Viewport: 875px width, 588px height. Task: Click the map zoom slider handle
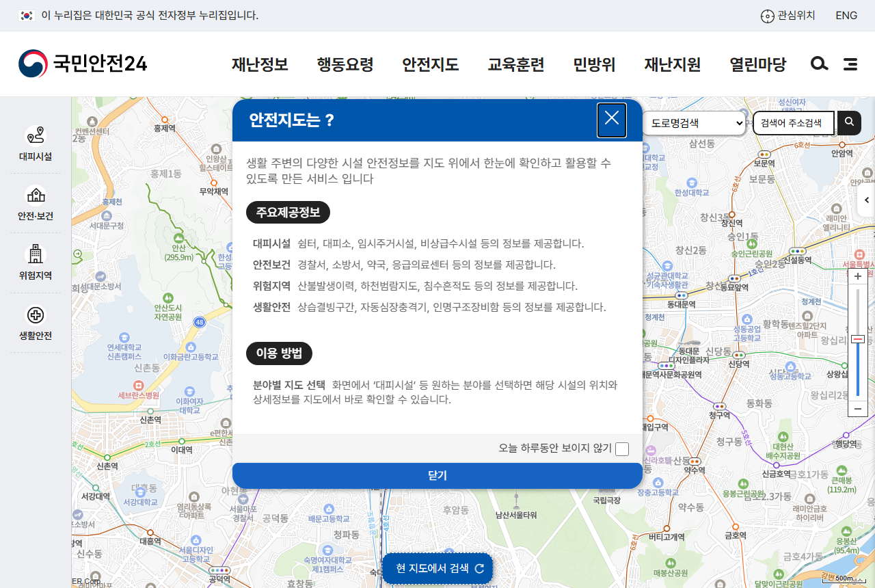858,339
